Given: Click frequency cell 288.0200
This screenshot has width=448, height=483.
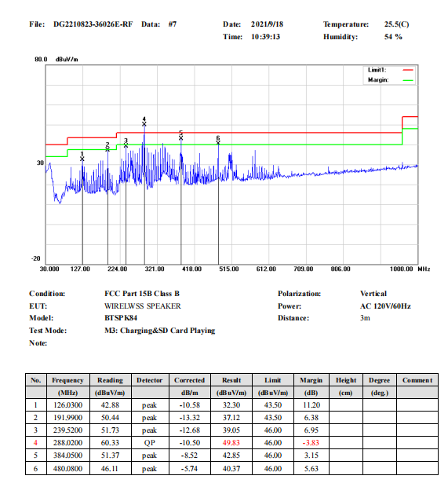Looking at the screenshot, I should pos(67,443).
